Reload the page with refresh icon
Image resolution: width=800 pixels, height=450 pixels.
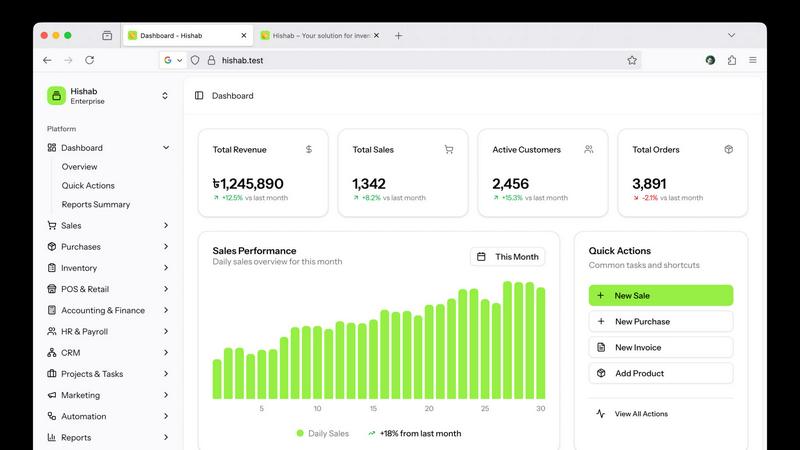coord(90,60)
